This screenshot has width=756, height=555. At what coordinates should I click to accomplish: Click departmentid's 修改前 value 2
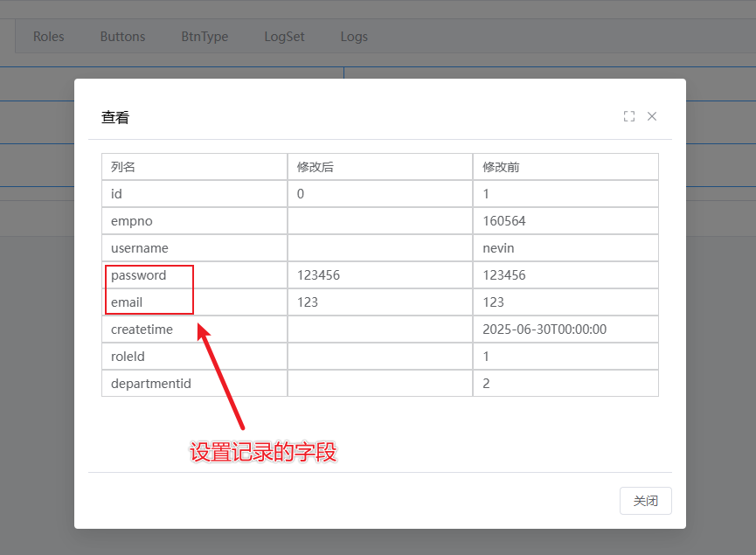[x=486, y=384]
